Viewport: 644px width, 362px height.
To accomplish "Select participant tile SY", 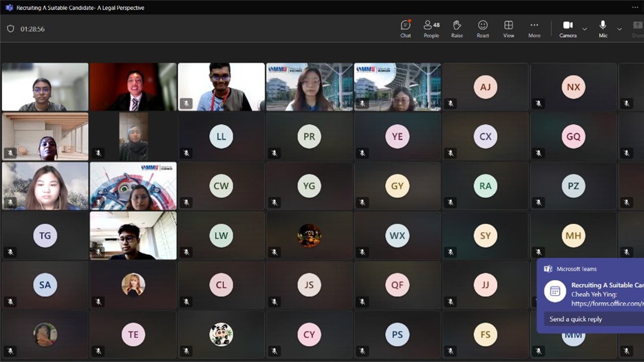I will [485, 235].
